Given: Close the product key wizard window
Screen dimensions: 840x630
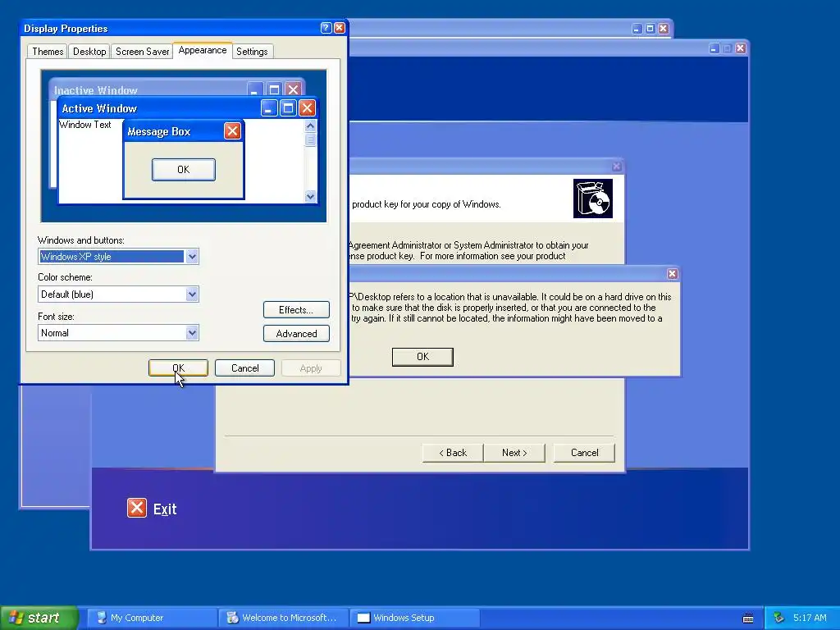Looking at the screenshot, I should coord(617,166).
